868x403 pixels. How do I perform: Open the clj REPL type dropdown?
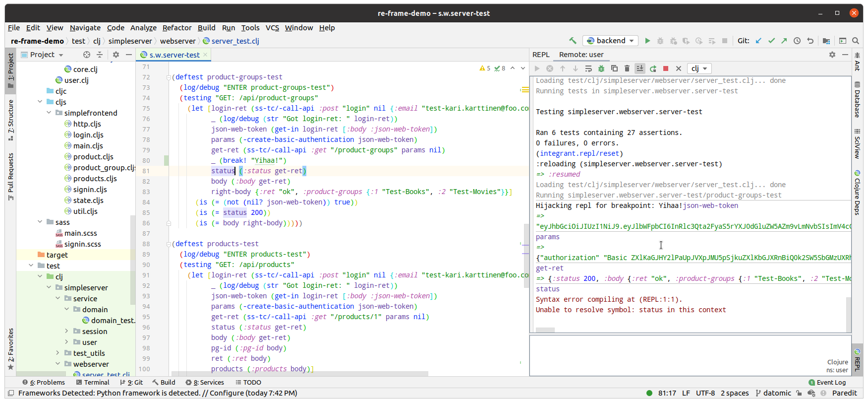point(699,68)
